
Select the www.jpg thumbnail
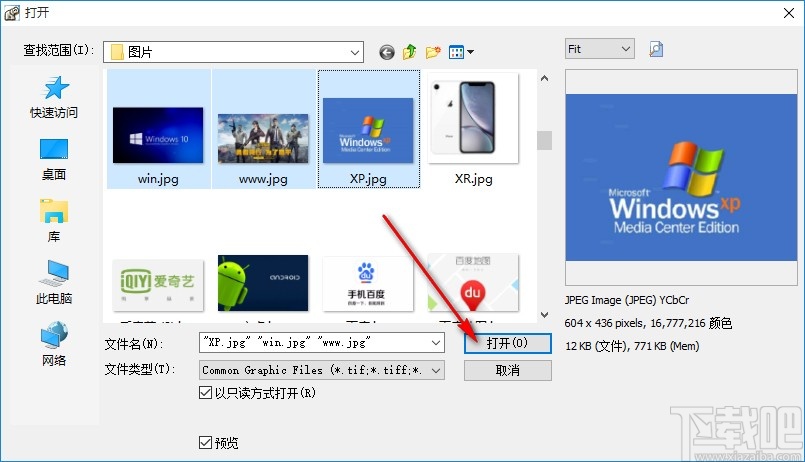[x=263, y=139]
